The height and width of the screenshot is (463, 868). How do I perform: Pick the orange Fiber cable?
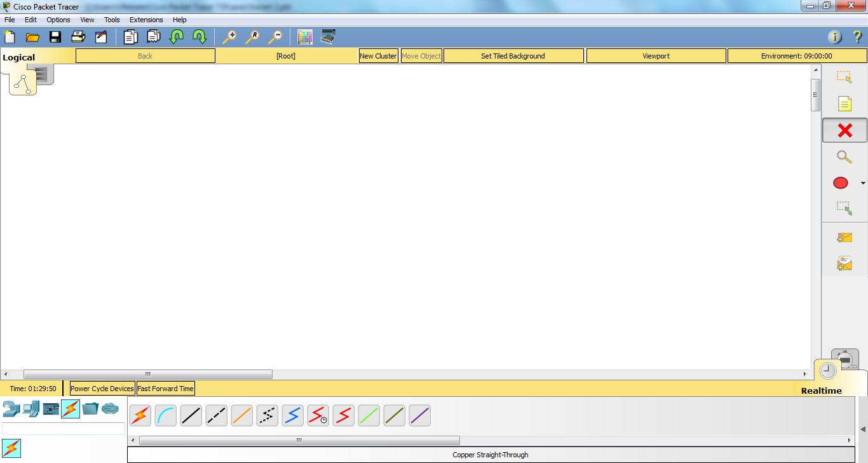[x=242, y=416]
